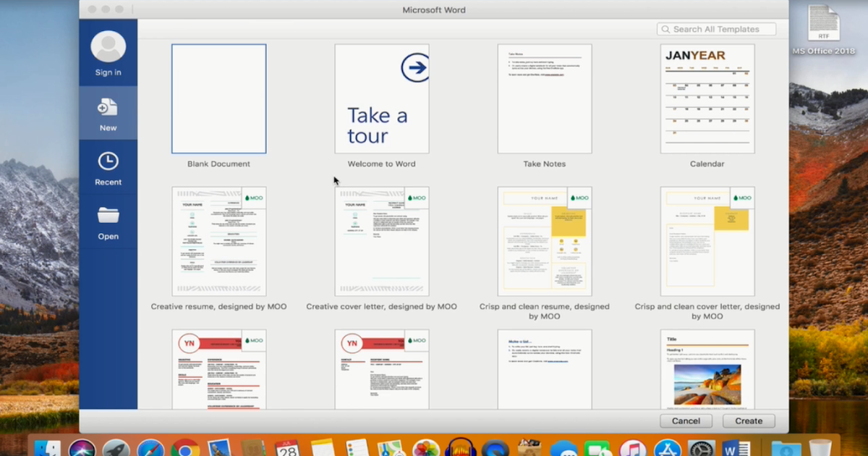Open the App Store from the Dock
This screenshot has width=868, height=456.
click(667, 449)
